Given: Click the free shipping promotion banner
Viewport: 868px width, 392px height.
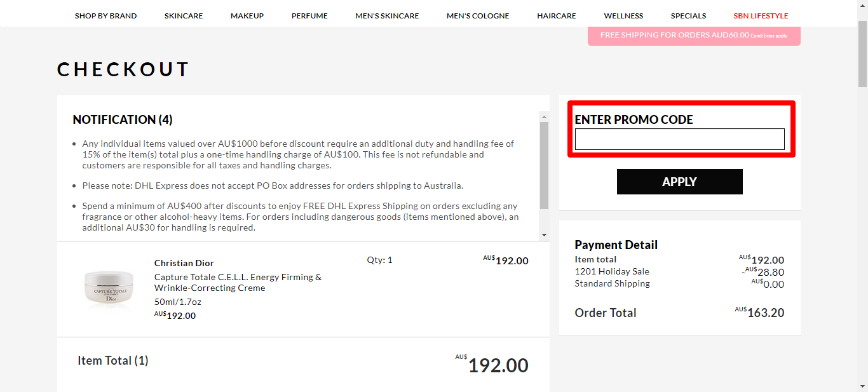Looking at the screenshot, I should tap(694, 36).
